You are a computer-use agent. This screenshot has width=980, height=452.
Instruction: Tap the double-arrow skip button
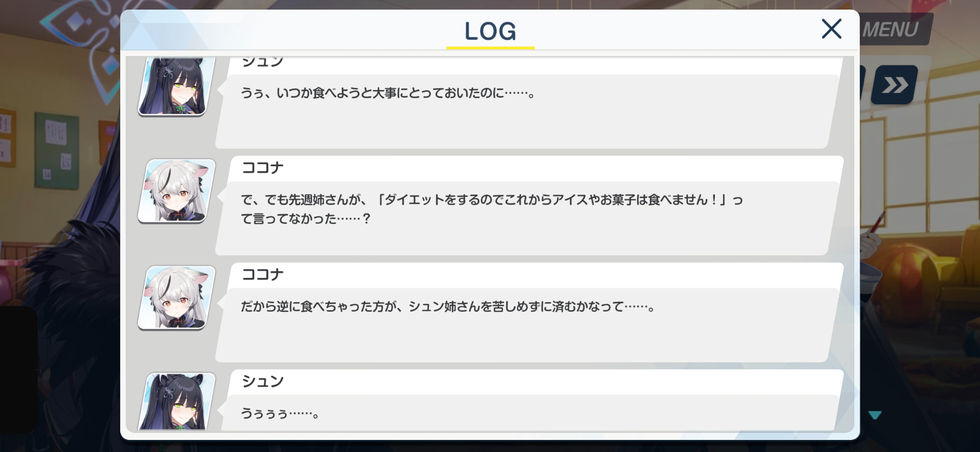click(894, 85)
